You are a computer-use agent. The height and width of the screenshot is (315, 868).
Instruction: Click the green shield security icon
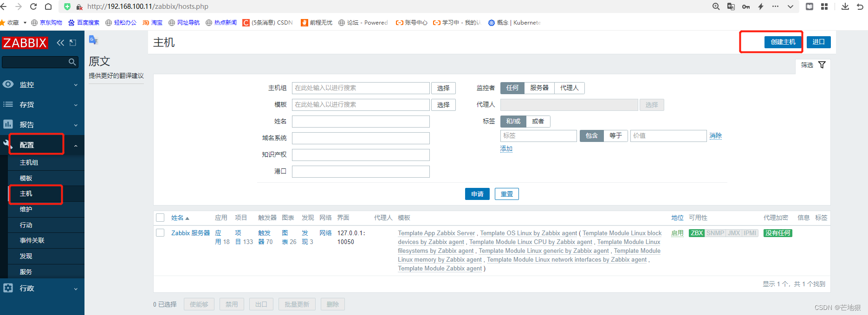point(67,6)
